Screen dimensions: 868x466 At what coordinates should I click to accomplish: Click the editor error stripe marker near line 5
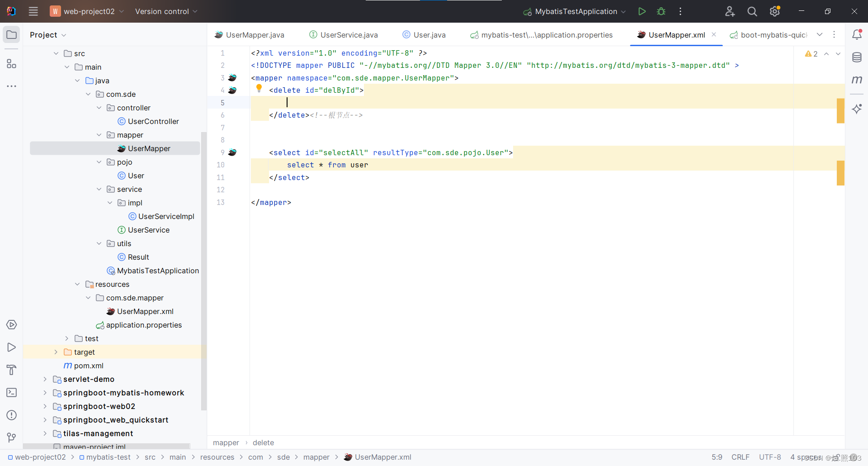[x=840, y=111]
